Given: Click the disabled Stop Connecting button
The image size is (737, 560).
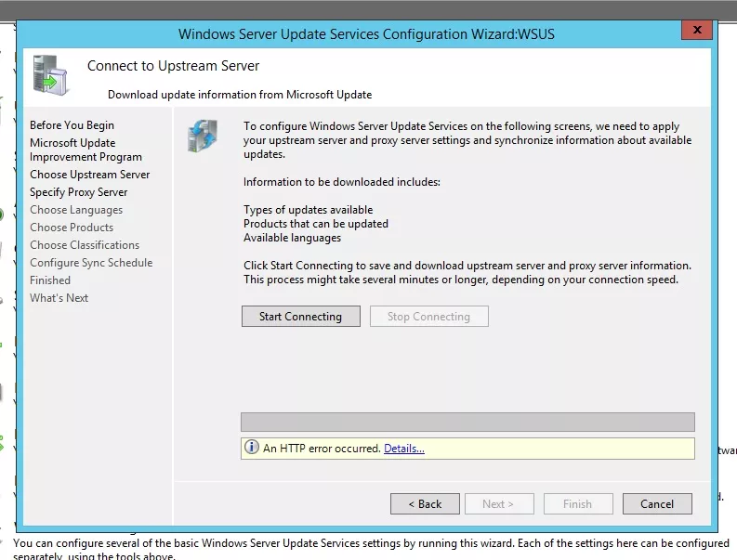Looking at the screenshot, I should pos(428,316).
